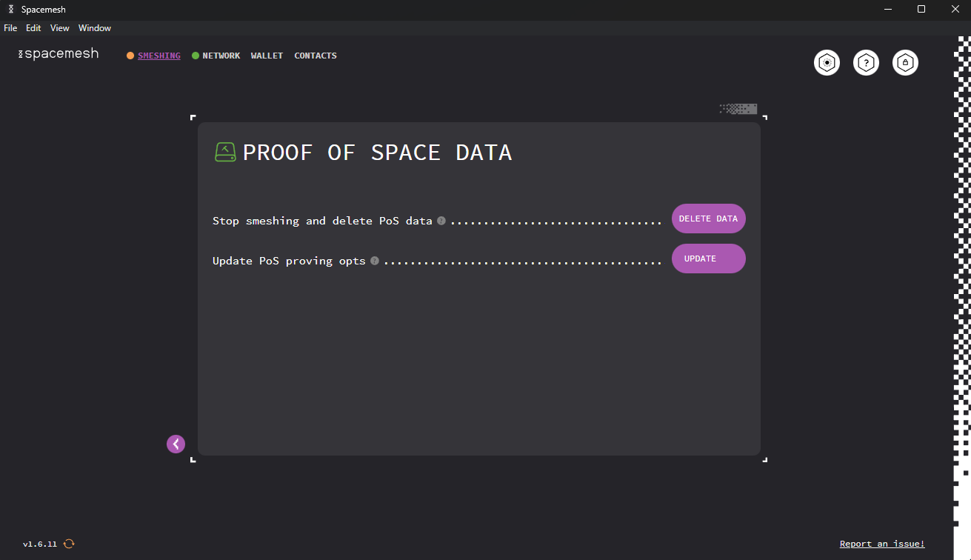This screenshot has height=560, width=971.
Task: Close the Spacemesh window
Action: pyautogui.click(x=955, y=10)
